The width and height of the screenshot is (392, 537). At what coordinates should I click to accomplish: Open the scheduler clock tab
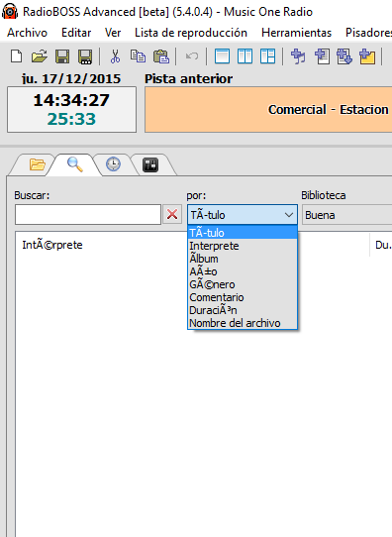coord(113,164)
